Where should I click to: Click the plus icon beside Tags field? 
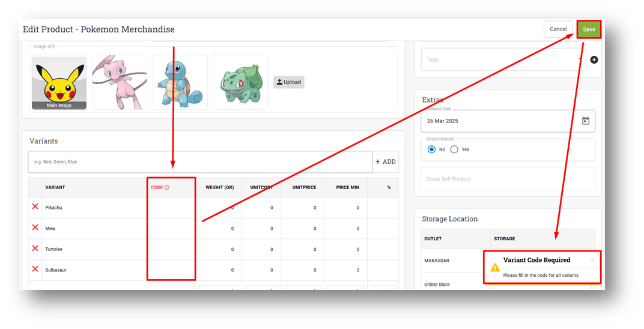coord(594,60)
